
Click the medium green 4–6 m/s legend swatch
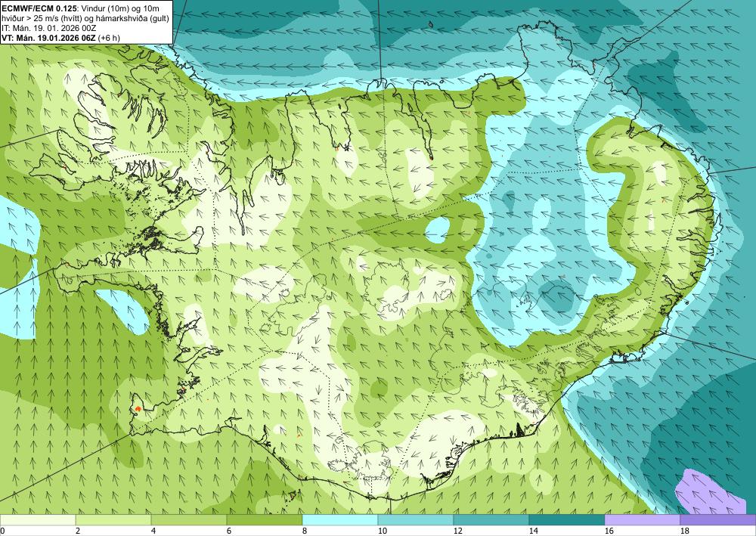pos(189,519)
